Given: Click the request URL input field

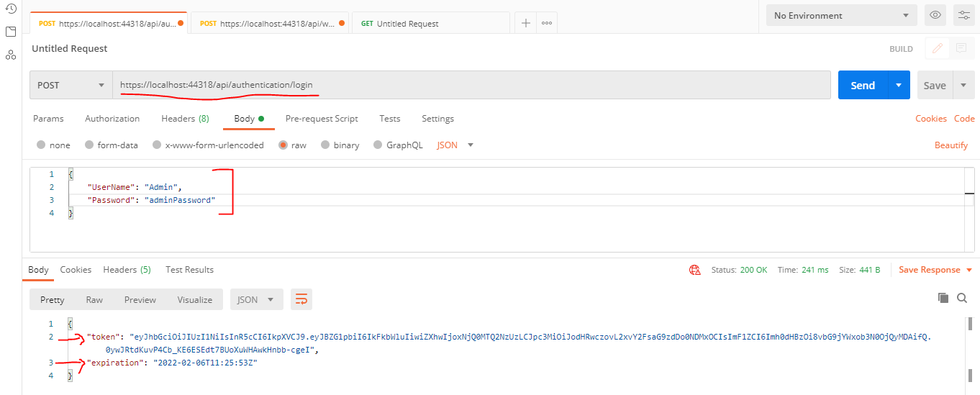Looking at the screenshot, I should (x=471, y=85).
